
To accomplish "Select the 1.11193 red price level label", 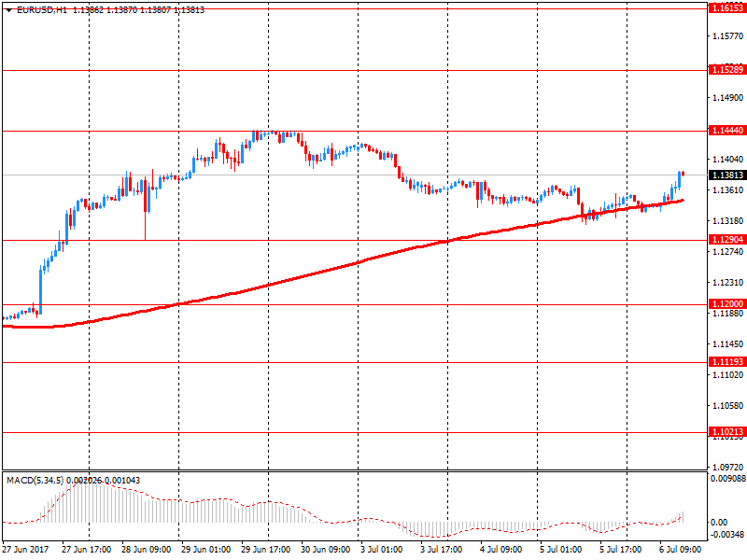I will point(727,361).
